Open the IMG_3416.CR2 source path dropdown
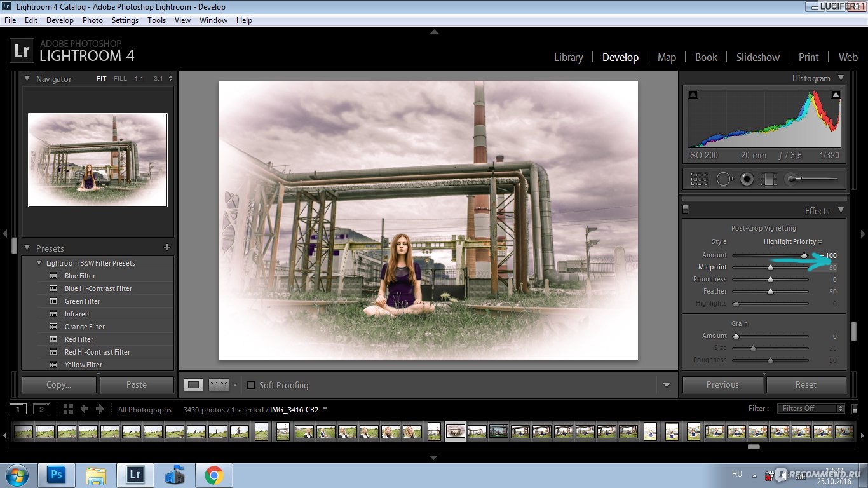The image size is (868, 488). click(x=325, y=409)
